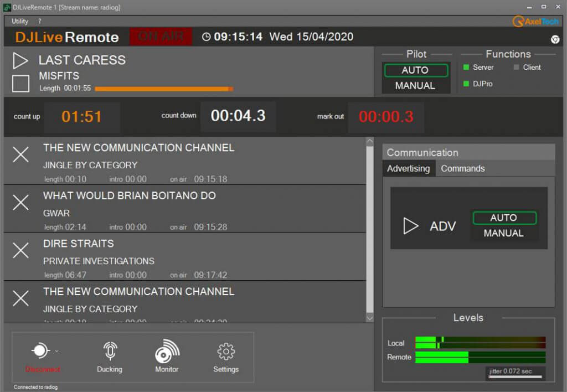Screen dimensions: 567x392
Task: Keep Pilot in AUTO mode
Action: point(416,70)
